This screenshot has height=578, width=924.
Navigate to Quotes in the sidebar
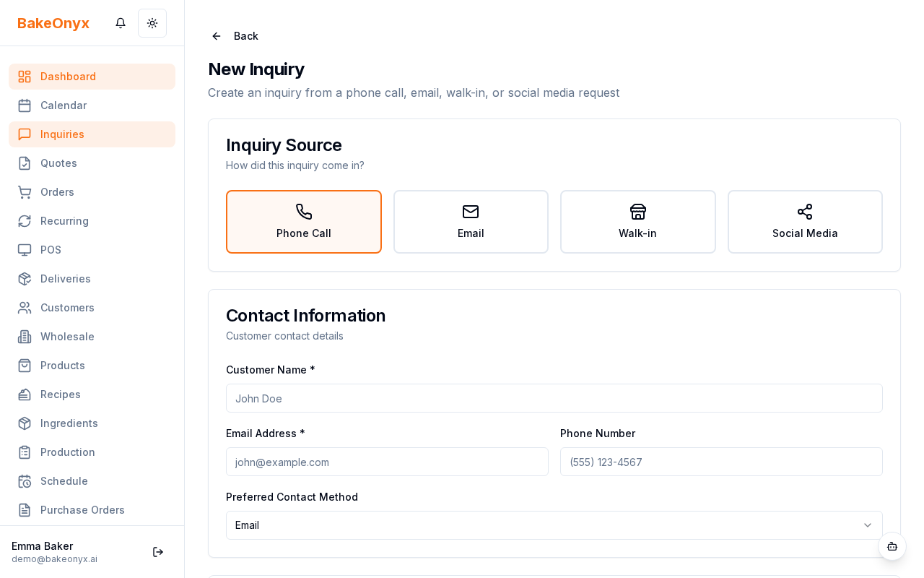pos(58,163)
